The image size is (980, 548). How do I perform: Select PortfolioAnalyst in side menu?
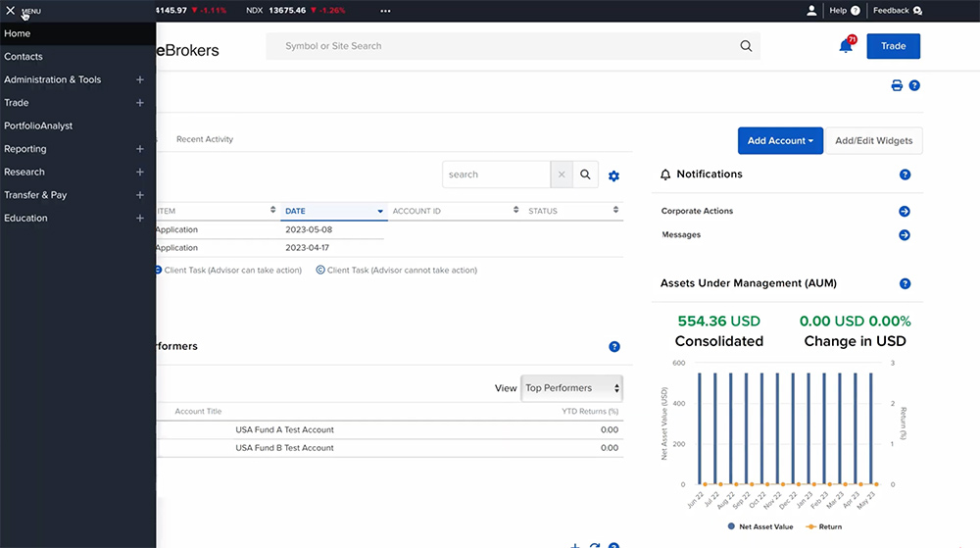pyautogui.click(x=38, y=126)
